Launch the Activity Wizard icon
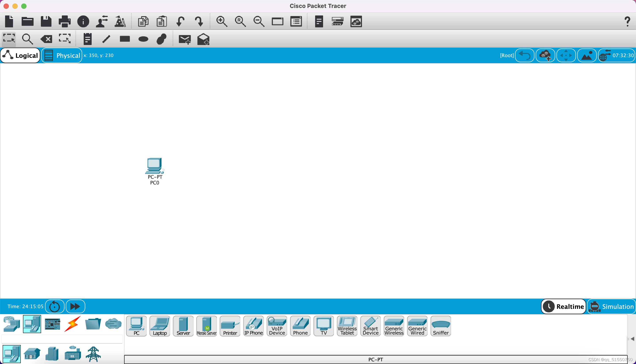 click(120, 21)
